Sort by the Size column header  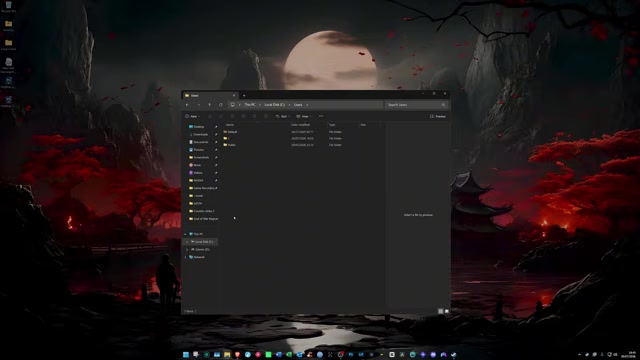363,125
